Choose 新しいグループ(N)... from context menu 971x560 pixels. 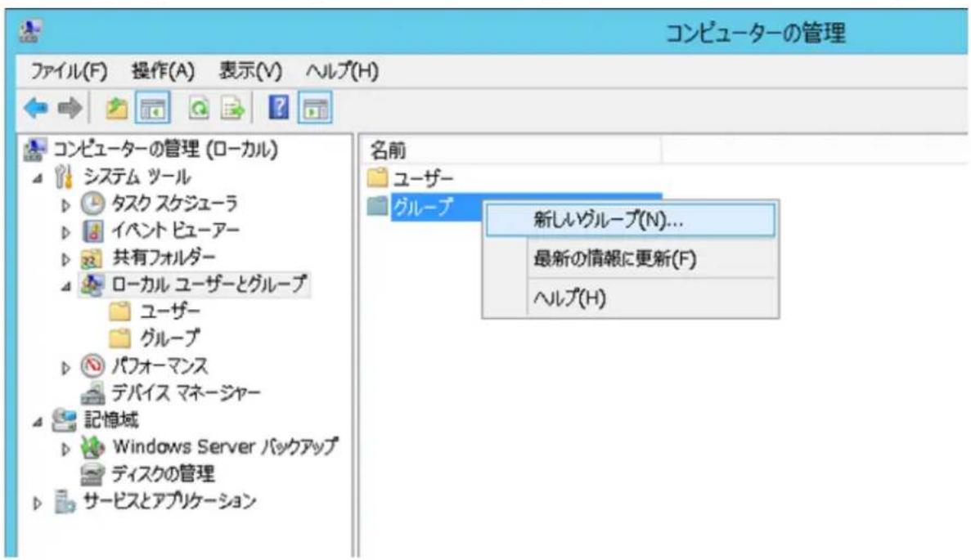tap(631, 220)
